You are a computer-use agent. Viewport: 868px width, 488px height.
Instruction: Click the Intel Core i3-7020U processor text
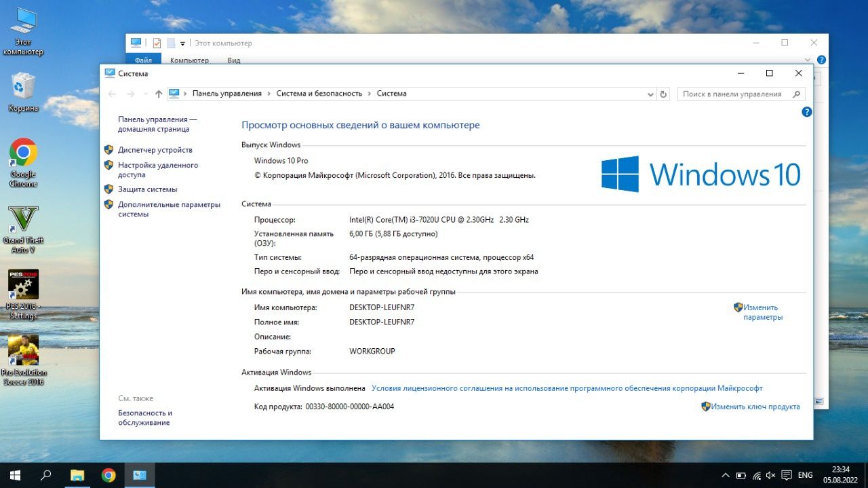tap(439, 220)
